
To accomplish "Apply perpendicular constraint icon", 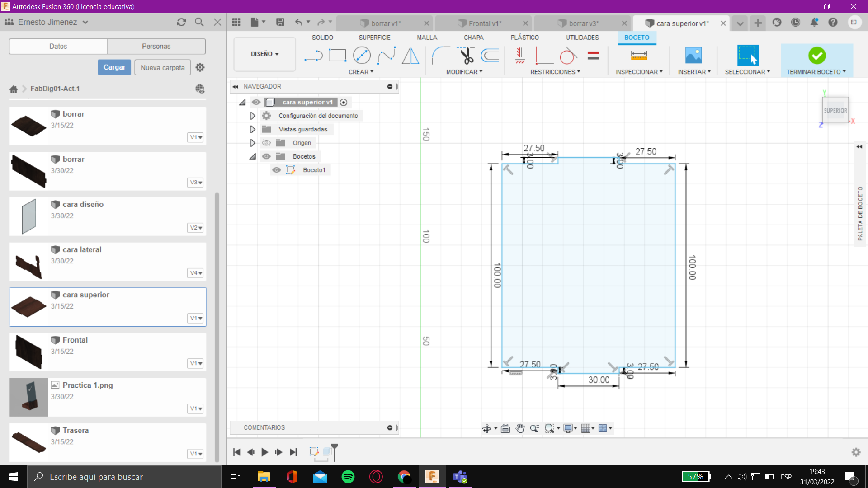I will pos(544,56).
